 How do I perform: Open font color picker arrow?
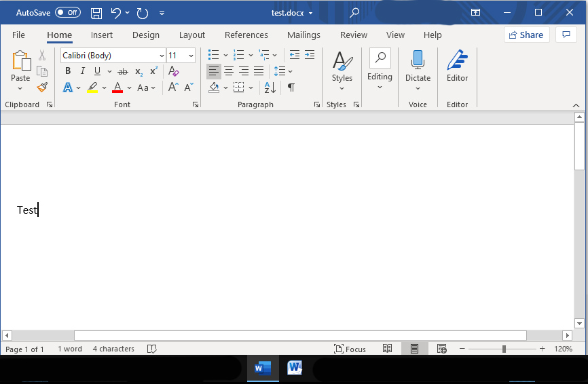pyautogui.click(x=130, y=88)
